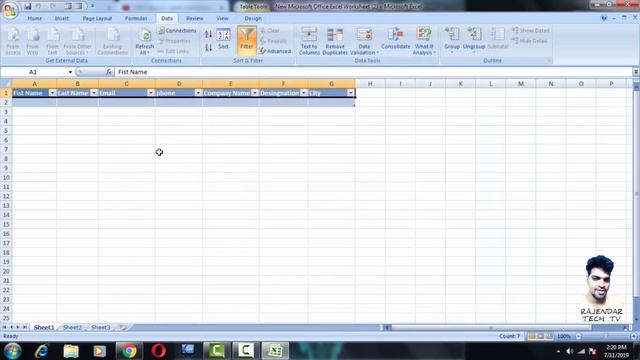Click Normal view in status bar
640x360 pixels.
pos(531,336)
